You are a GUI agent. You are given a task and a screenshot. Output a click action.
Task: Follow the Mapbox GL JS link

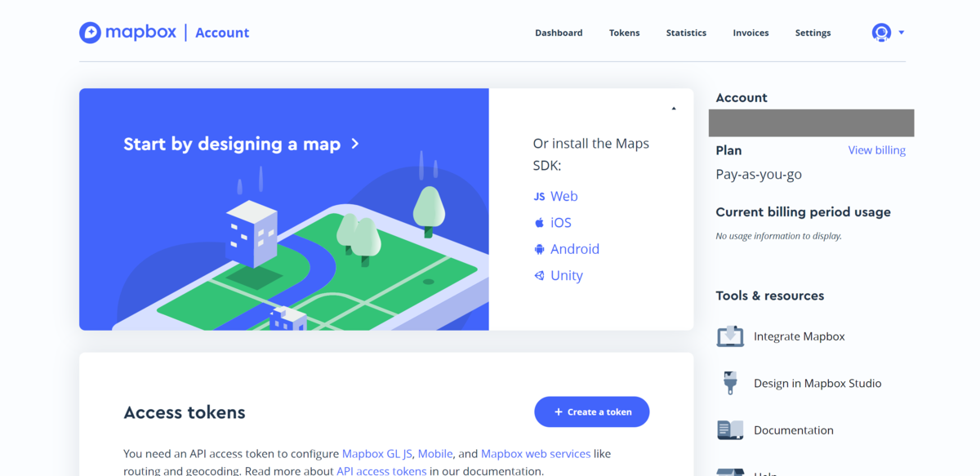(x=377, y=453)
